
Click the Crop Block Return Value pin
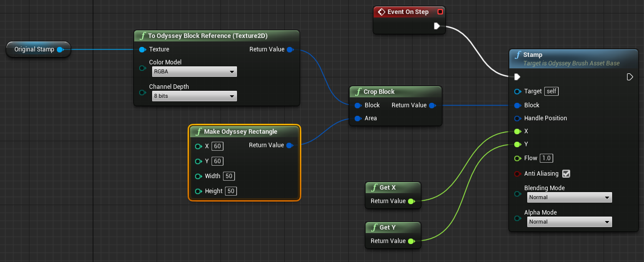tap(432, 105)
